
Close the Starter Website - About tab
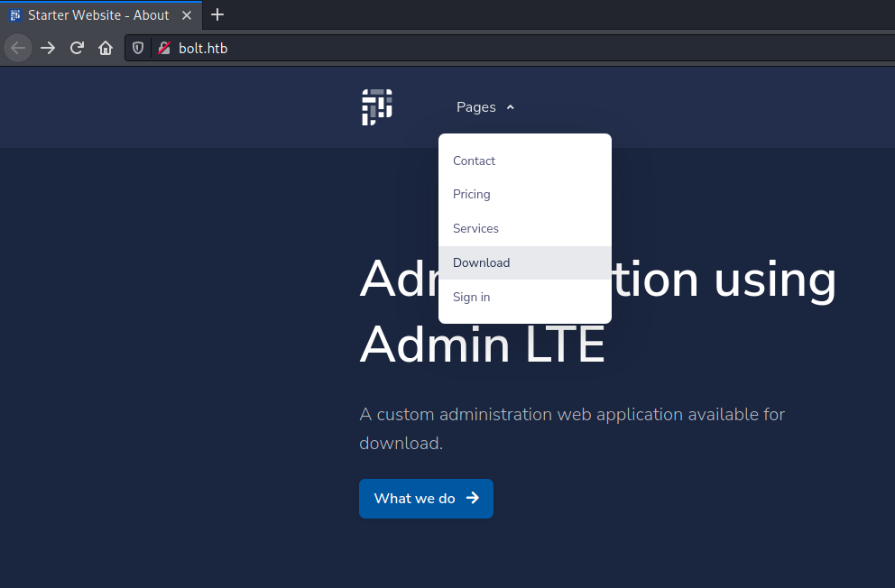(x=187, y=15)
